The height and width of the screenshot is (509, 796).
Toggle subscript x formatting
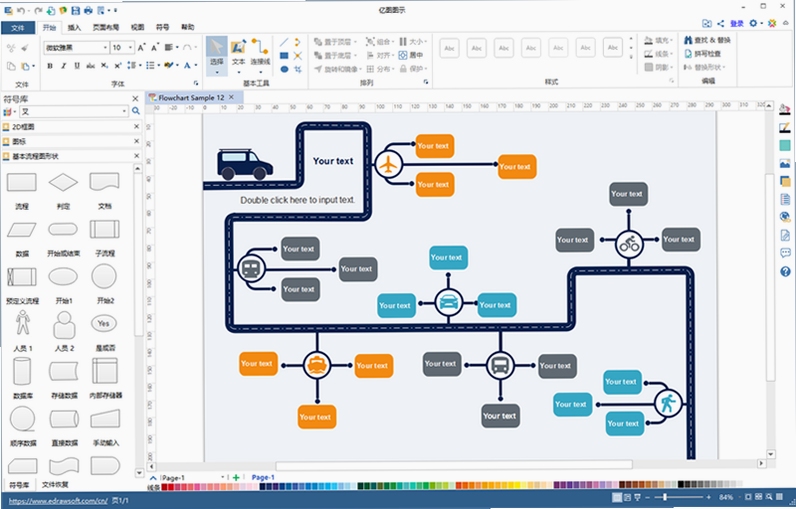click(x=104, y=65)
